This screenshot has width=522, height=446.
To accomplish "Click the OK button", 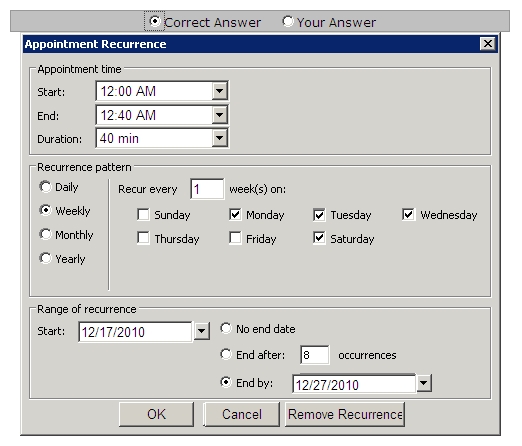I will [x=156, y=414].
